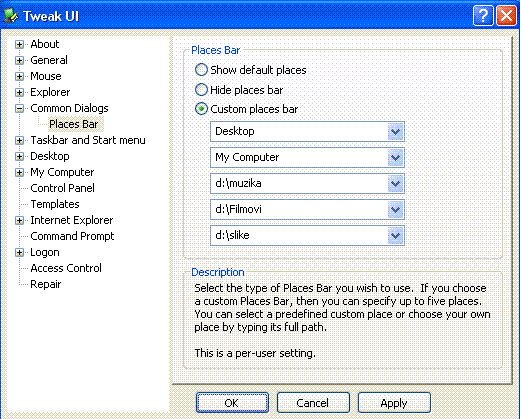Image resolution: width=521 pixels, height=419 pixels.
Task: Select Hide places bar option
Action: (x=201, y=90)
